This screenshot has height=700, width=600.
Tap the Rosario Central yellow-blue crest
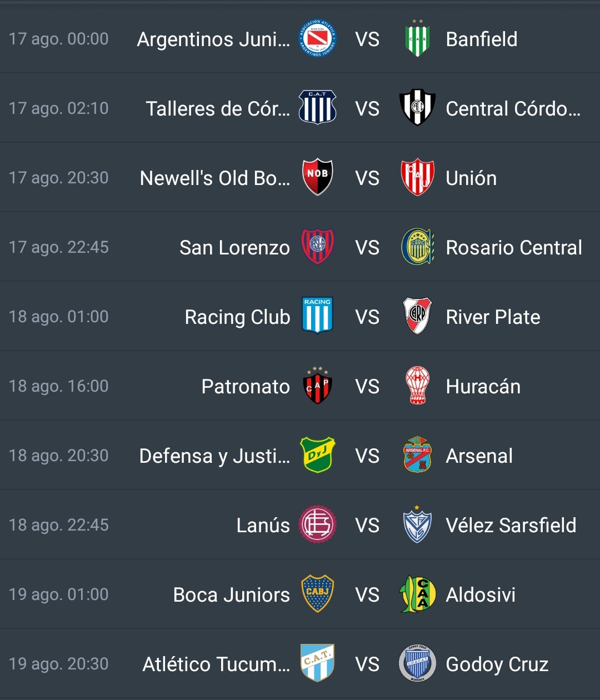click(417, 247)
